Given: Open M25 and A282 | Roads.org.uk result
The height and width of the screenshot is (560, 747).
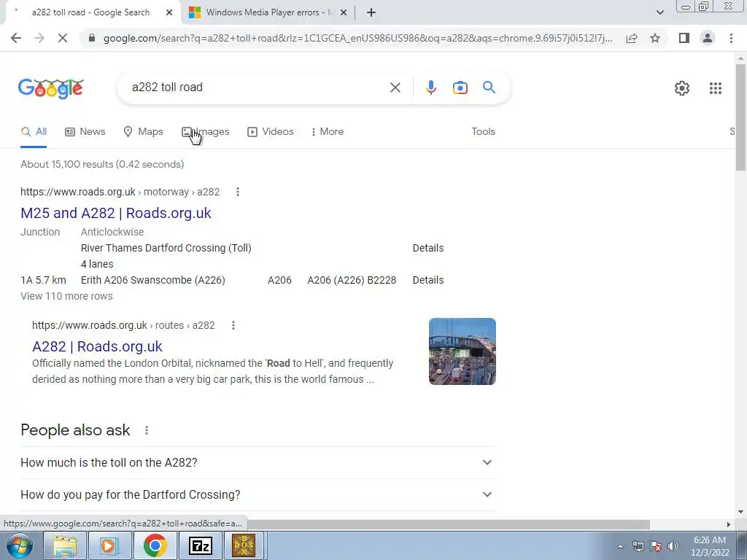Looking at the screenshot, I should [116, 213].
